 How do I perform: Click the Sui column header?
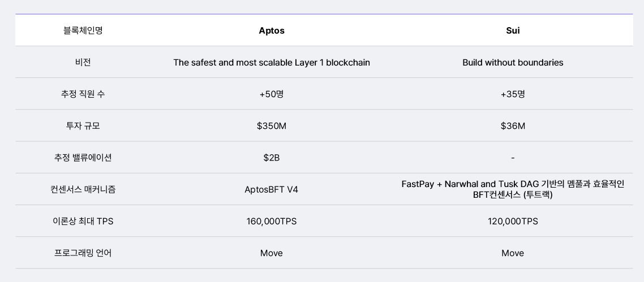pos(513,31)
